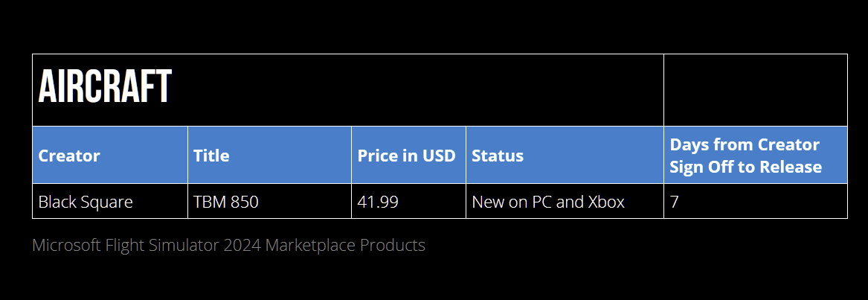Click the Creator column header
Screen dimensions: 868x300
pos(69,156)
